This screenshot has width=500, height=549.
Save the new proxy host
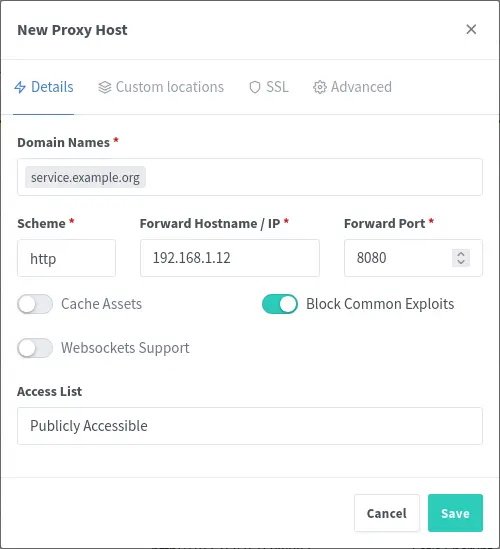pos(455,513)
